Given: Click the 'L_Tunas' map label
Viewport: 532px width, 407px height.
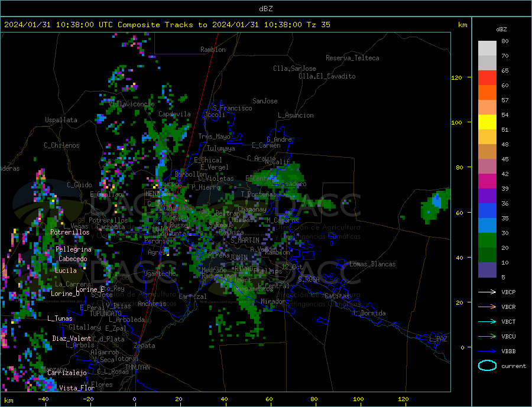Looking at the screenshot, I should point(60,318).
